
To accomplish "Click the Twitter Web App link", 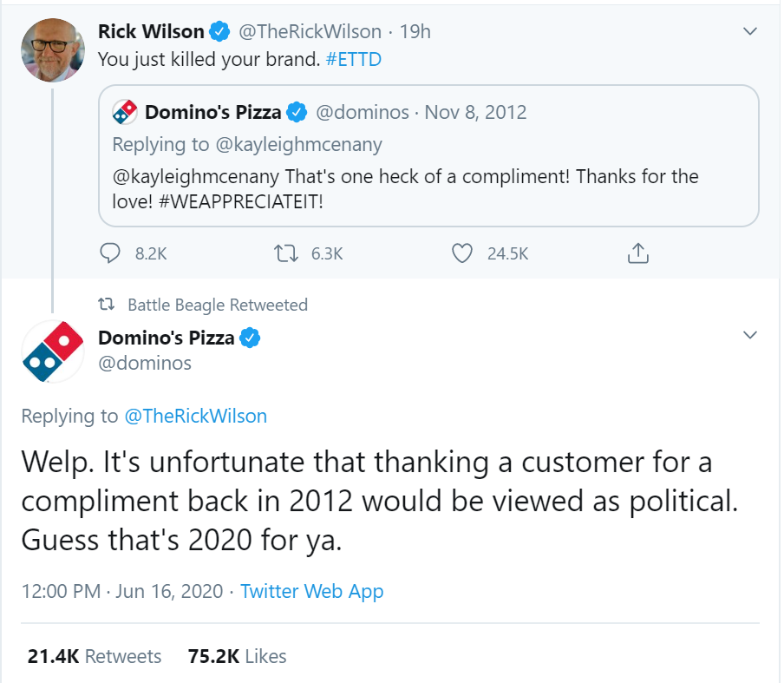I will point(311,591).
